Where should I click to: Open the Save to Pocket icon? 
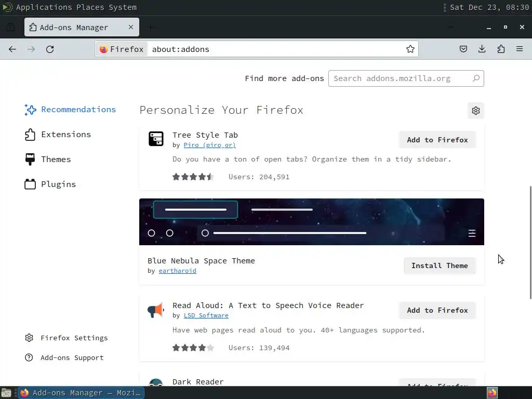pos(463,49)
